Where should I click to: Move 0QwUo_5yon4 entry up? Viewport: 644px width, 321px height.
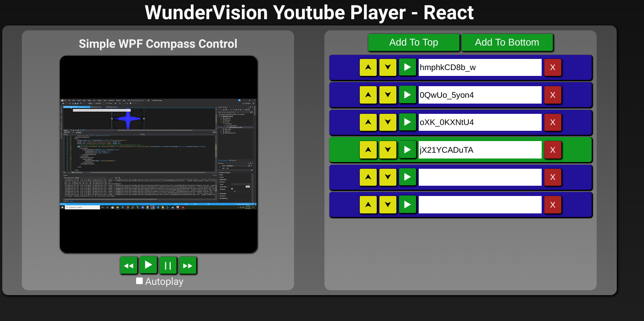click(368, 95)
